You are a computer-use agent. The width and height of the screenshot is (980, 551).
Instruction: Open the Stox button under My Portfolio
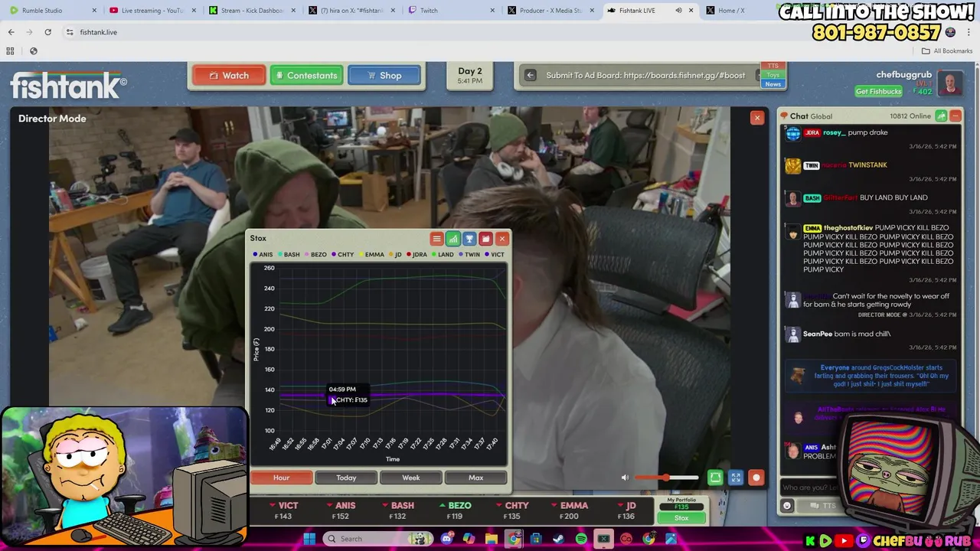[x=681, y=518]
